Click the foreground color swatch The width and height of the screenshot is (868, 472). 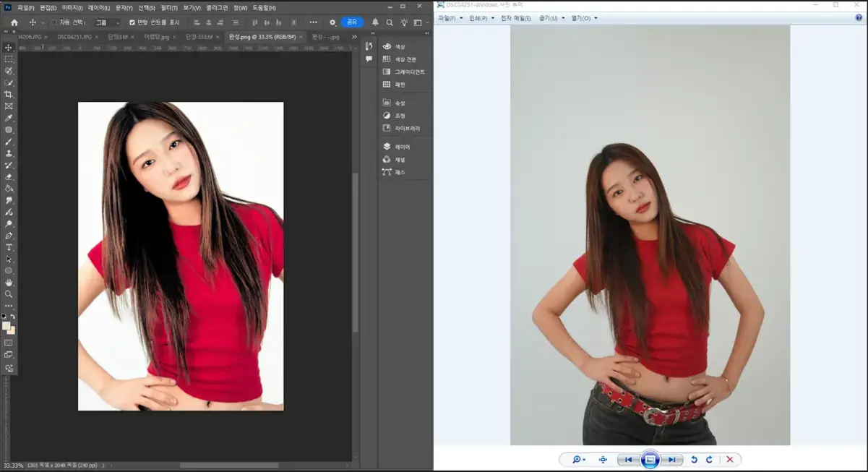point(7,325)
